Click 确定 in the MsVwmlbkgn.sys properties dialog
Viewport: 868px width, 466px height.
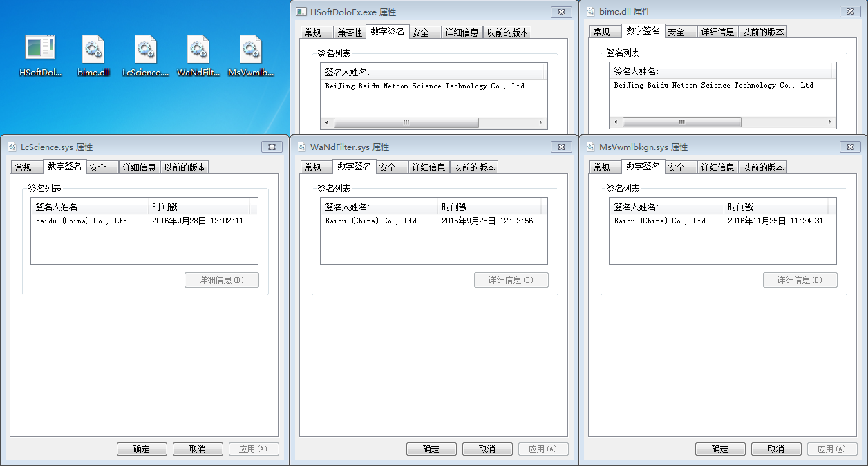[x=720, y=449]
